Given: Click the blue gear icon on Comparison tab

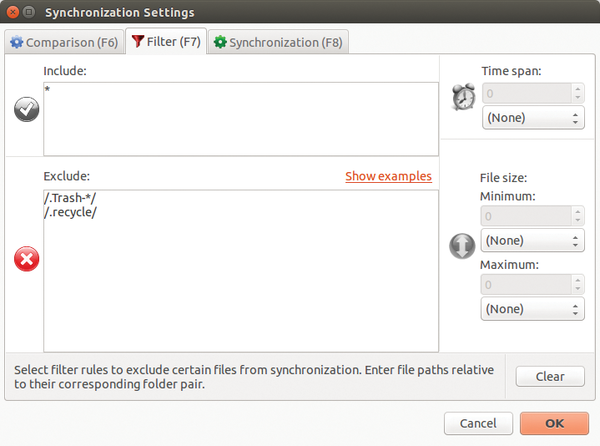Looking at the screenshot, I should tap(16, 42).
